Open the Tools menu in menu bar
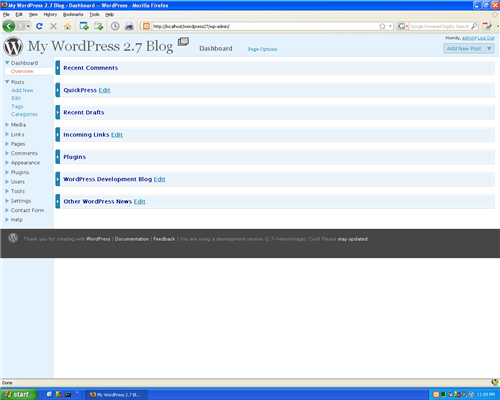The height and width of the screenshot is (400, 500). click(94, 14)
